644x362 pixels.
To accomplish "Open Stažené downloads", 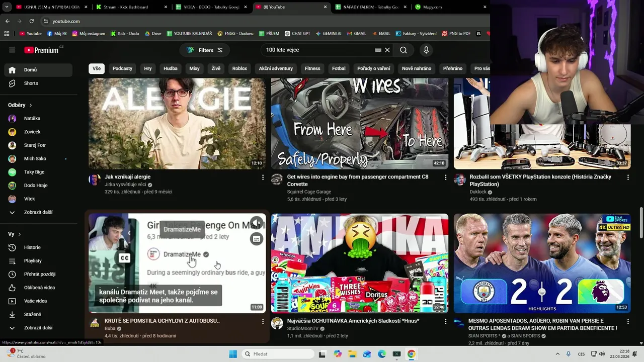I will [38, 315].
